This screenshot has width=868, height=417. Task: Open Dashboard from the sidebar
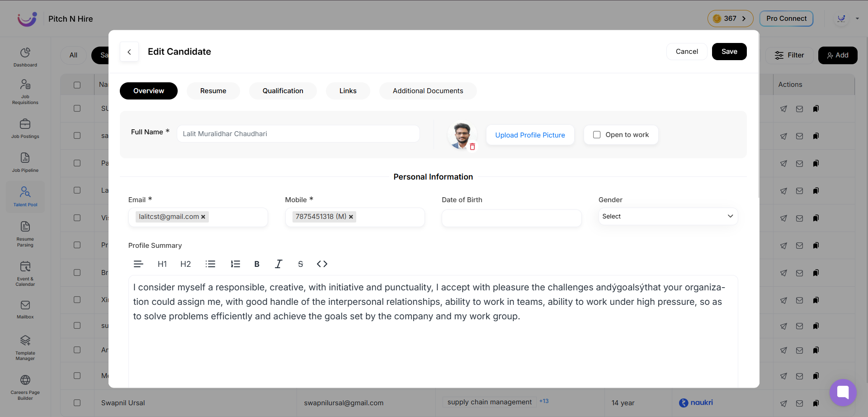25,57
